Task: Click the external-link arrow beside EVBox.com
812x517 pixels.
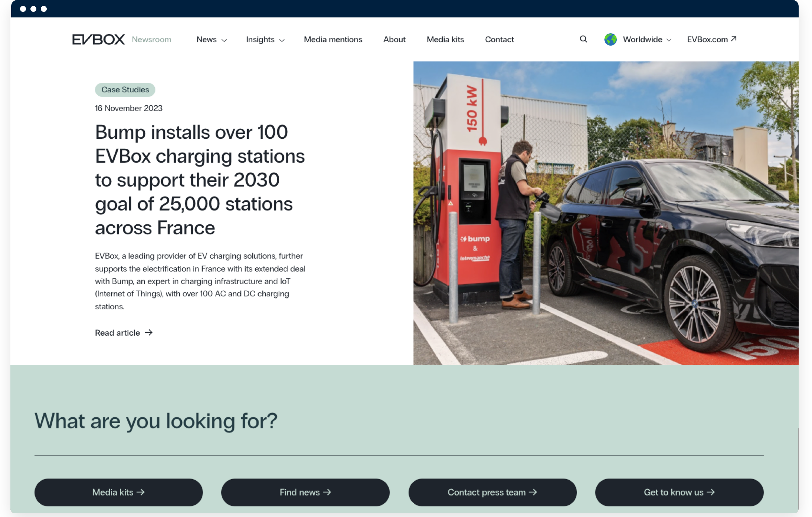Action: [733, 39]
